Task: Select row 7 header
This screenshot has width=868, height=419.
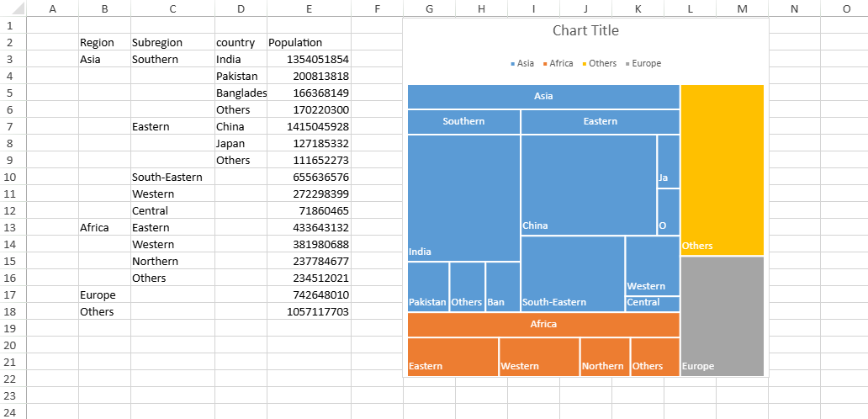Action: [13, 126]
